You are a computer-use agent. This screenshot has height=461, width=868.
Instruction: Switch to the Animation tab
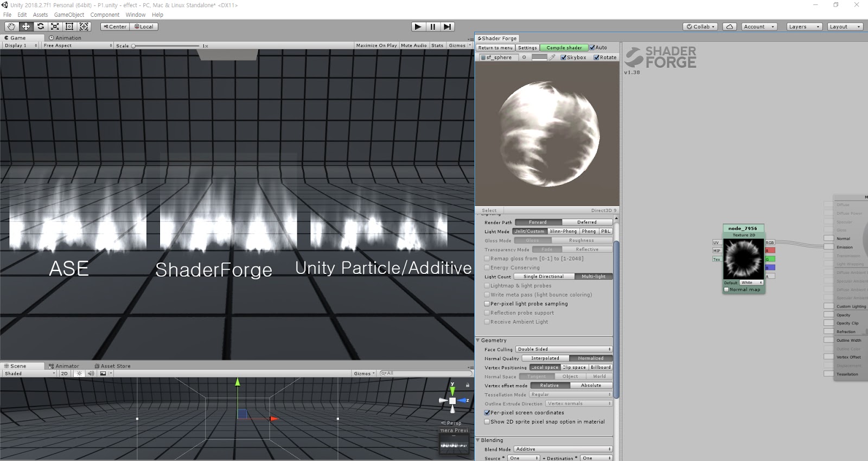(65, 38)
